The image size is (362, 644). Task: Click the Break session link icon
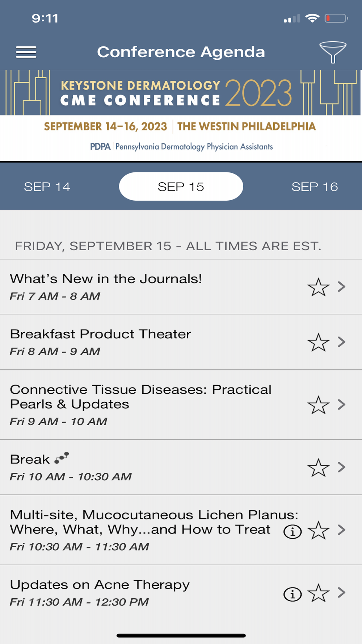click(x=62, y=458)
